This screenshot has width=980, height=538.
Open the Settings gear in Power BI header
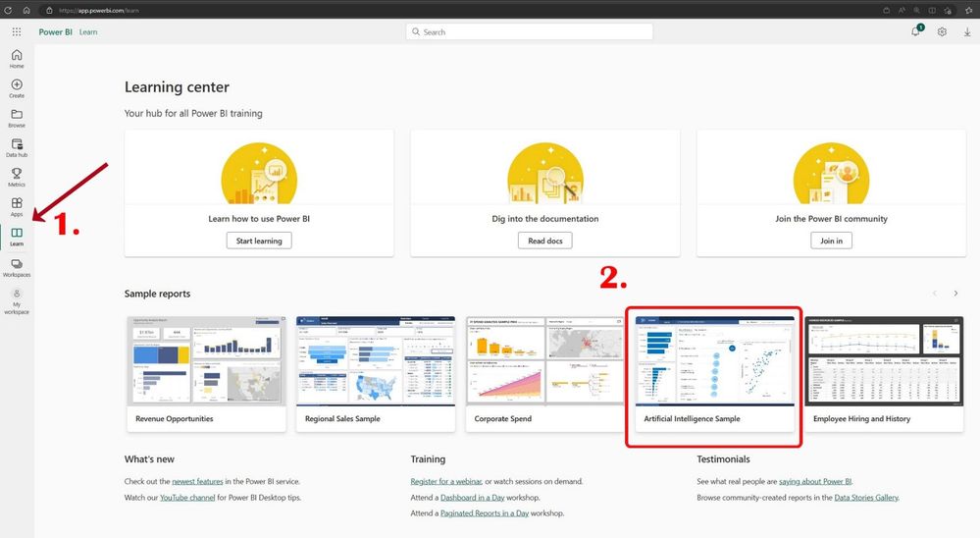(942, 31)
